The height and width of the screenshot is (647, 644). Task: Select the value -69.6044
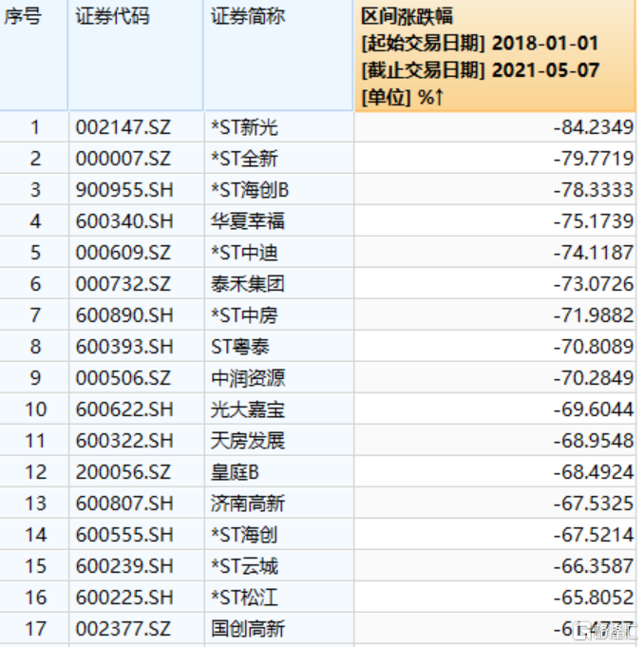594,409
